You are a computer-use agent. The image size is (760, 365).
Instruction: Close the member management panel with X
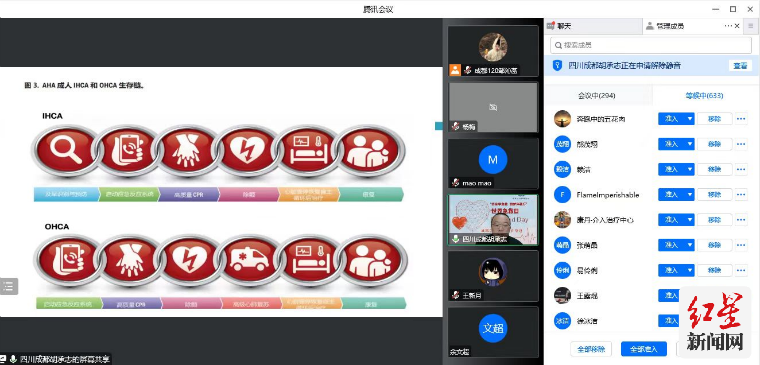coord(738,26)
